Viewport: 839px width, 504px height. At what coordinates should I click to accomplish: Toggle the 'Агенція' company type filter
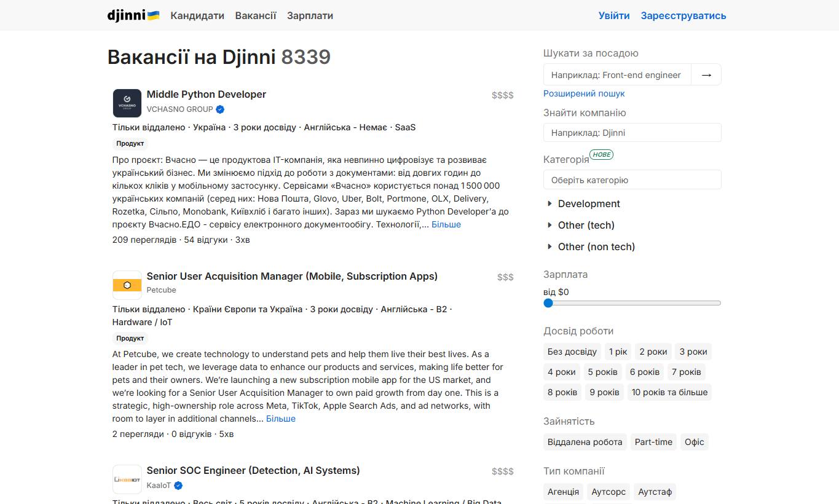pos(563,492)
